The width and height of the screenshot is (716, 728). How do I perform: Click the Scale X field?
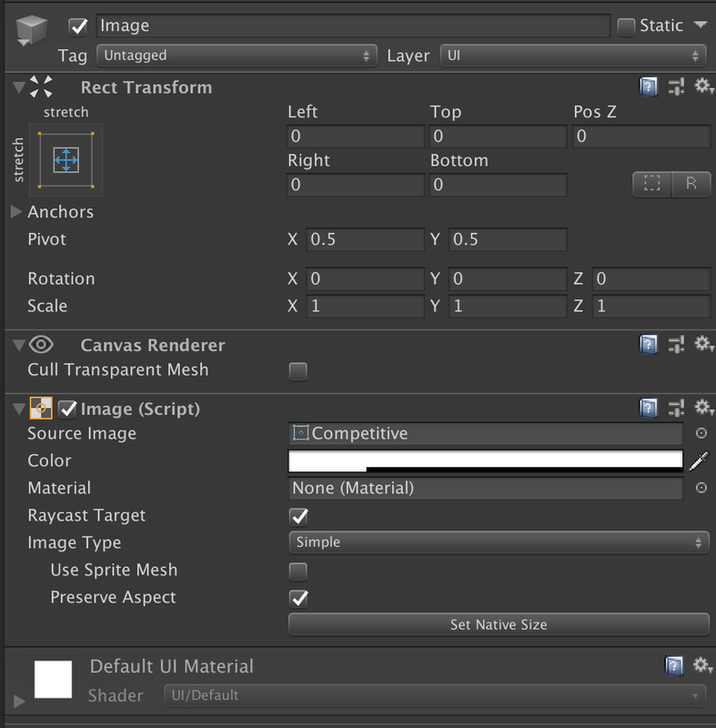coord(365,306)
